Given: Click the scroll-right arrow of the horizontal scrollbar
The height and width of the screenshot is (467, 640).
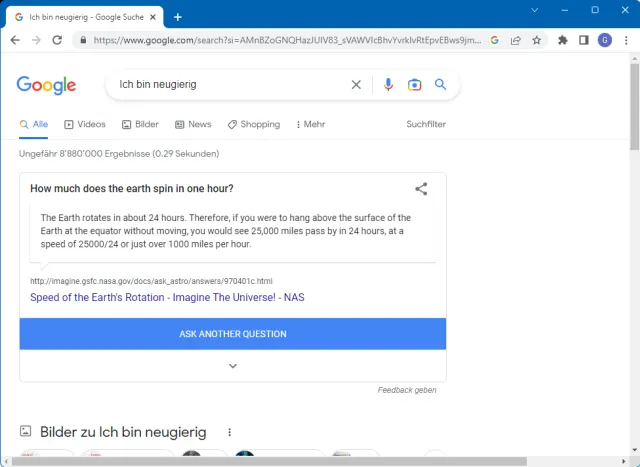Looking at the screenshot, I should (x=623, y=461).
